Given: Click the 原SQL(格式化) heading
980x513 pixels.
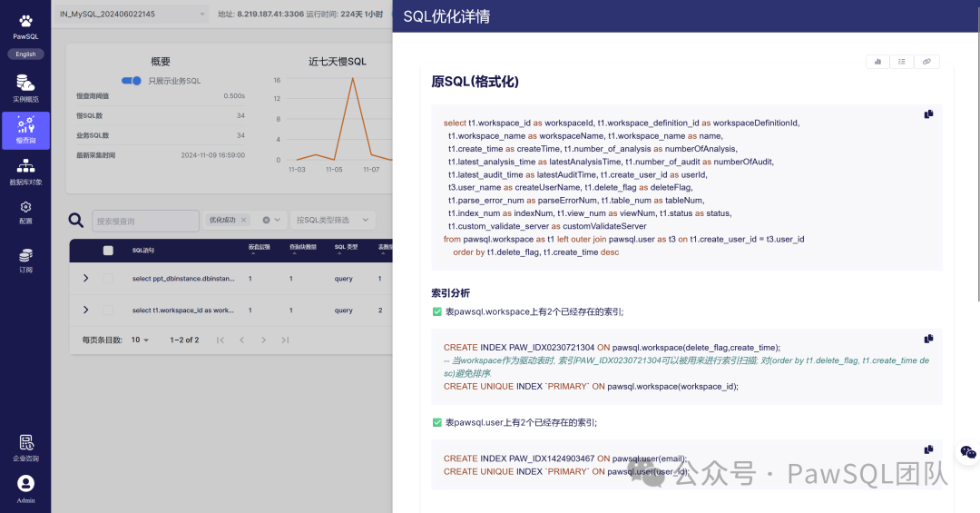Looking at the screenshot, I should pyautogui.click(x=475, y=82).
